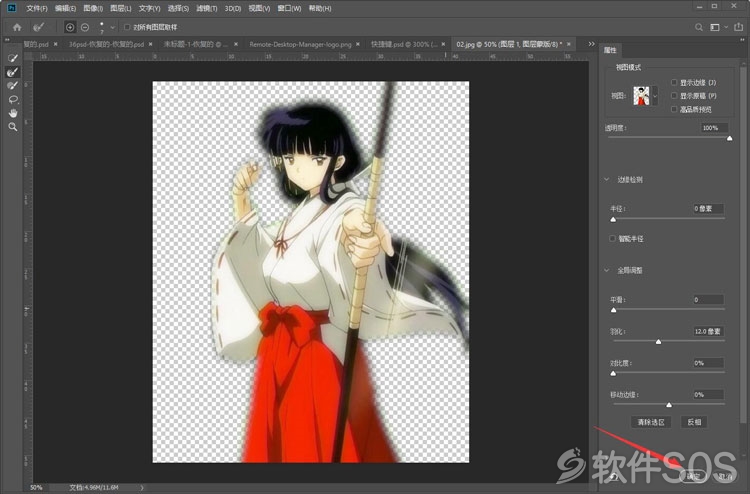Open the 视图 mode dropdown arrow

pyautogui.click(x=655, y=96)
